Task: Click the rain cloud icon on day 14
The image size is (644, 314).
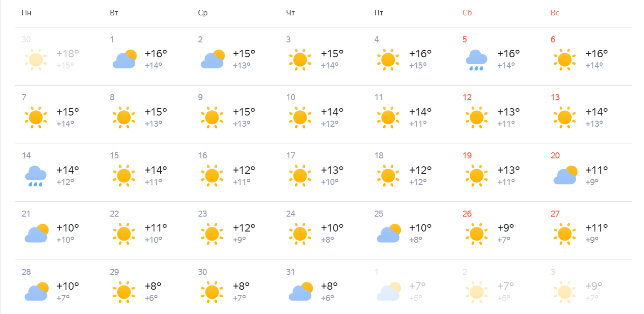Action: pos(35,176)
